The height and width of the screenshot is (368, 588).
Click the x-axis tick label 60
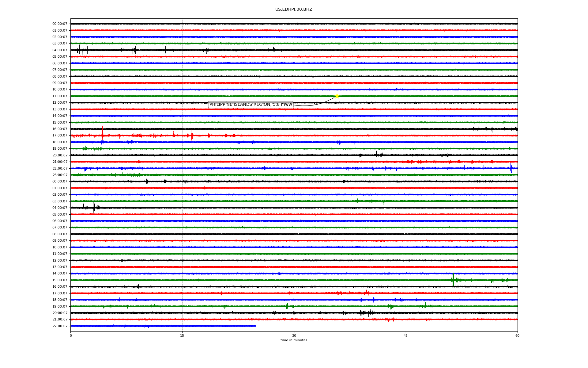(x=517, y=335)
